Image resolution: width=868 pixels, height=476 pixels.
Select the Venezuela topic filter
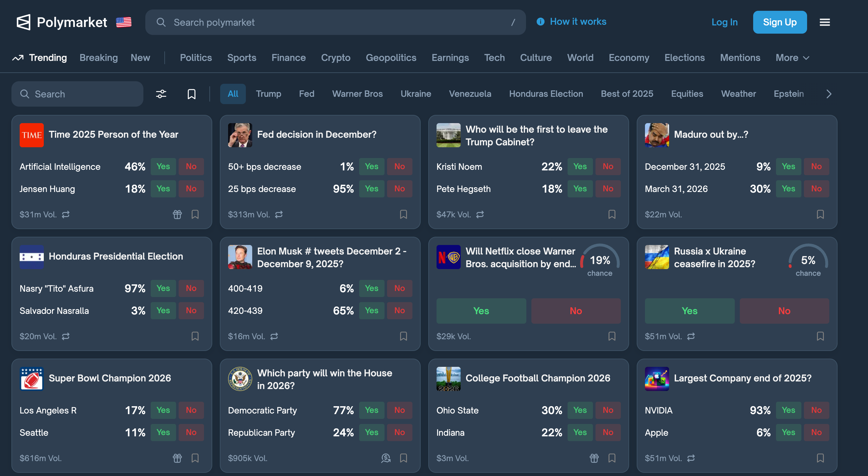(x=470, y=94)
